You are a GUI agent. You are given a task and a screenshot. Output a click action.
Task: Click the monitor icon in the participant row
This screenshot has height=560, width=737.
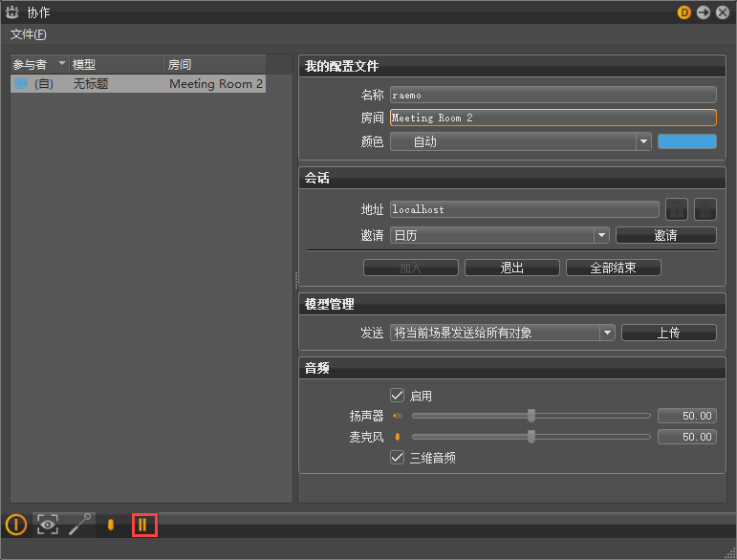pyautogui.click(x=21, y=84)
